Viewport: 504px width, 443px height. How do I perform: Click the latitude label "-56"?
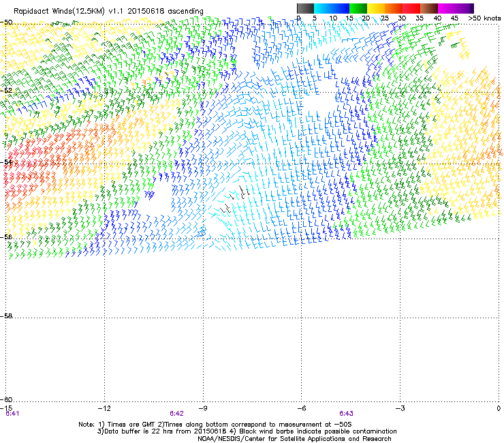(6, 236)
